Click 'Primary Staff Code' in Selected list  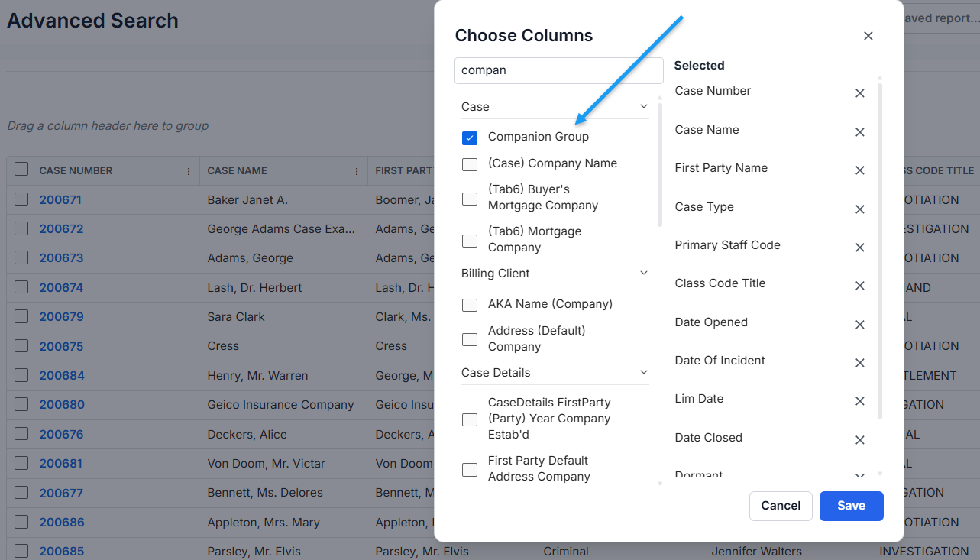pyautogui.click(x=727, y=245)
